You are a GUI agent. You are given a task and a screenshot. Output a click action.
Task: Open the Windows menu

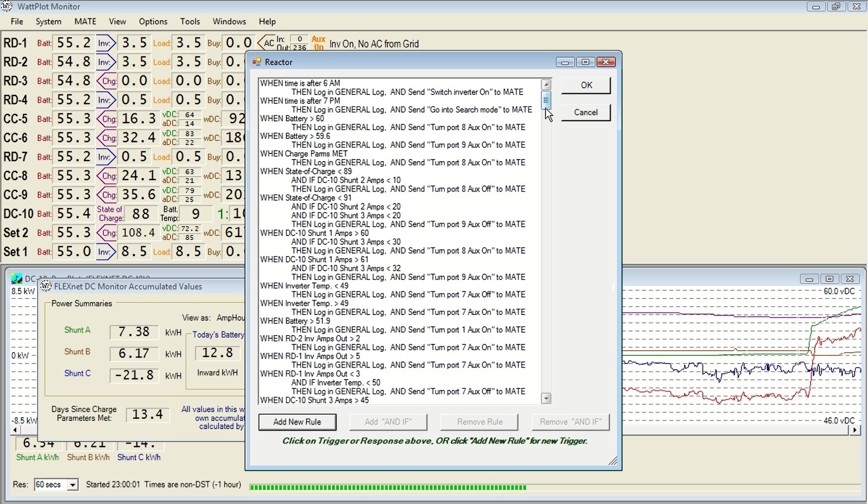pyautogui.click(x=229, y=21)
